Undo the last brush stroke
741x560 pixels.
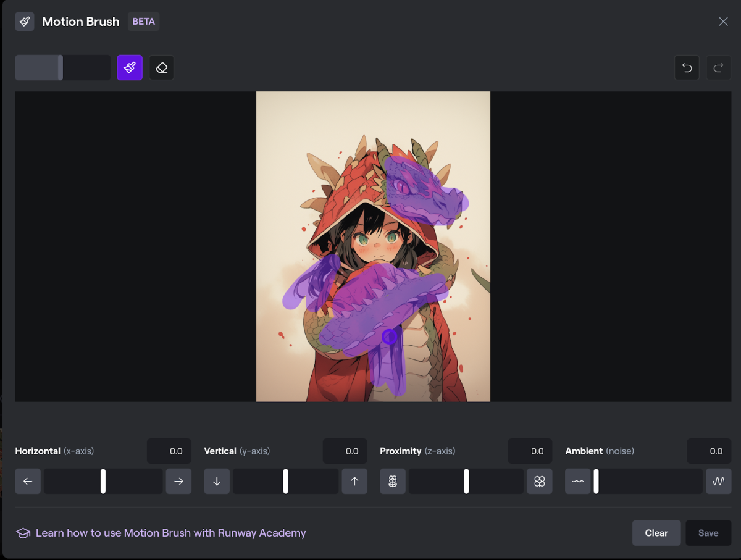(x=687, y=68)
